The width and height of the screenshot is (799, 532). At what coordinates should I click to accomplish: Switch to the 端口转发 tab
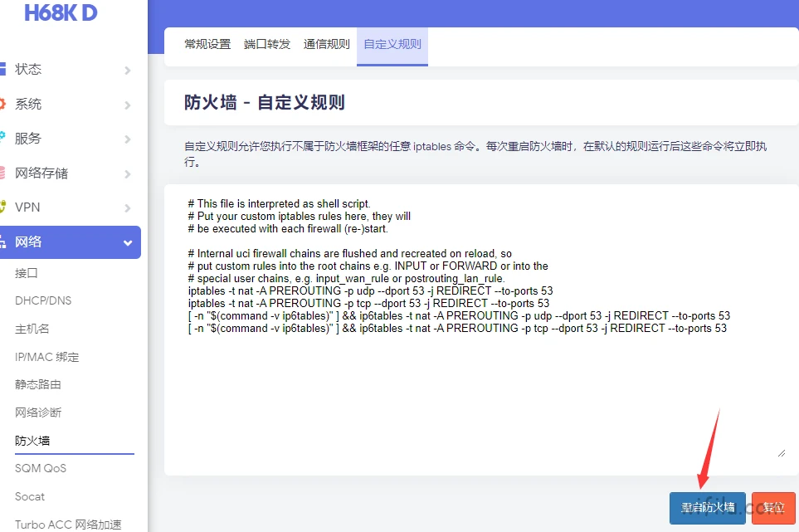pos(267,44)
